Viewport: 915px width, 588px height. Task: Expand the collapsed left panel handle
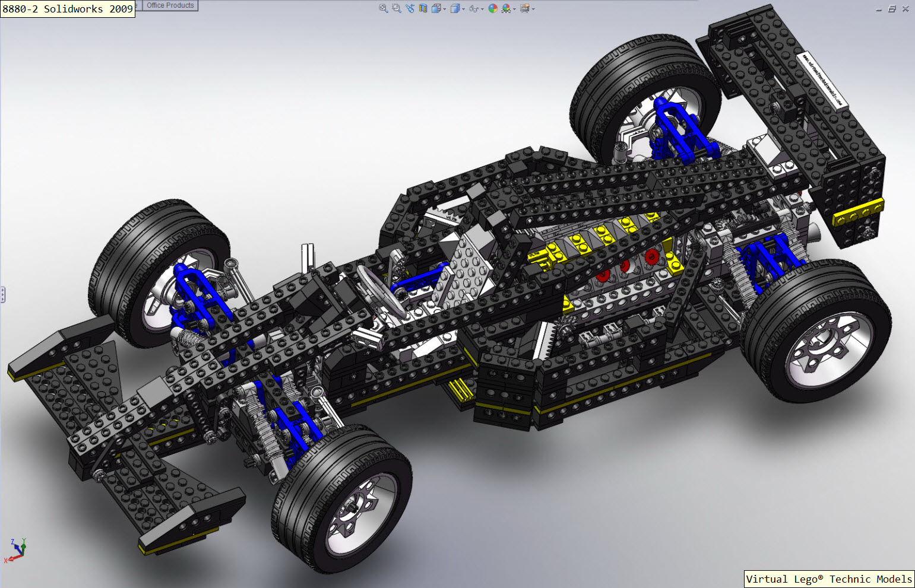coord(2,295)
